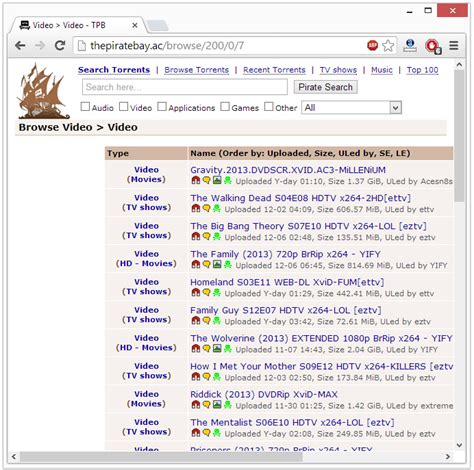
Task: Click the scroll down arrow
Action: [459, 445]
